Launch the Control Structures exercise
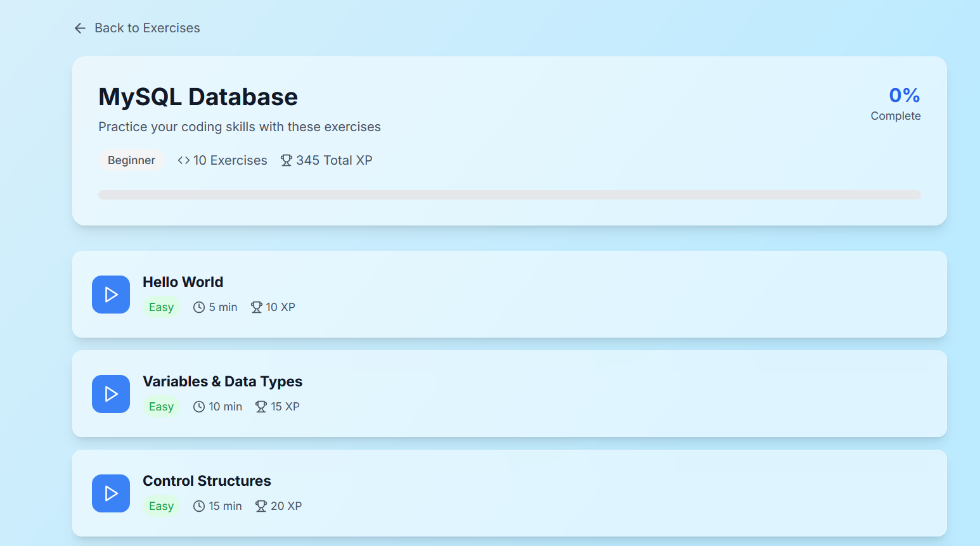This screenshot has height=546, width=980. 111,493
